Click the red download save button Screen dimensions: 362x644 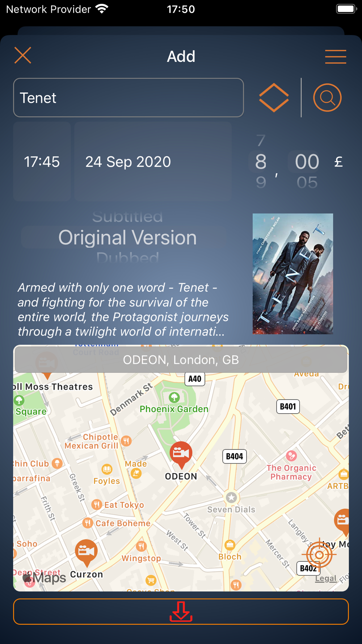coord(181,611)
